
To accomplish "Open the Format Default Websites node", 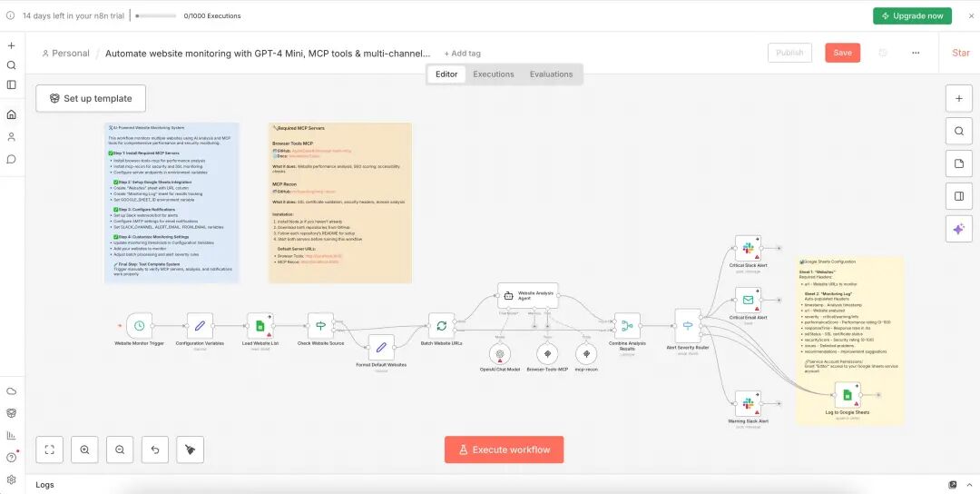I will [381, 347].
